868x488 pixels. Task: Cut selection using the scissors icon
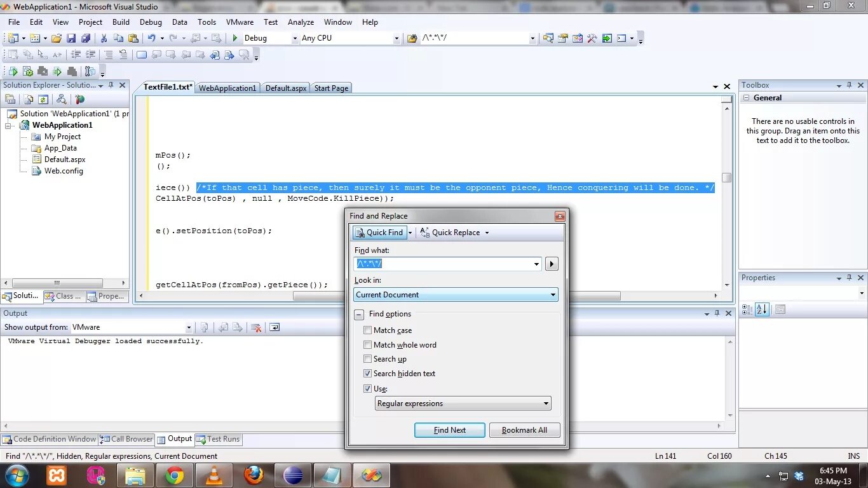pos(104,38)
